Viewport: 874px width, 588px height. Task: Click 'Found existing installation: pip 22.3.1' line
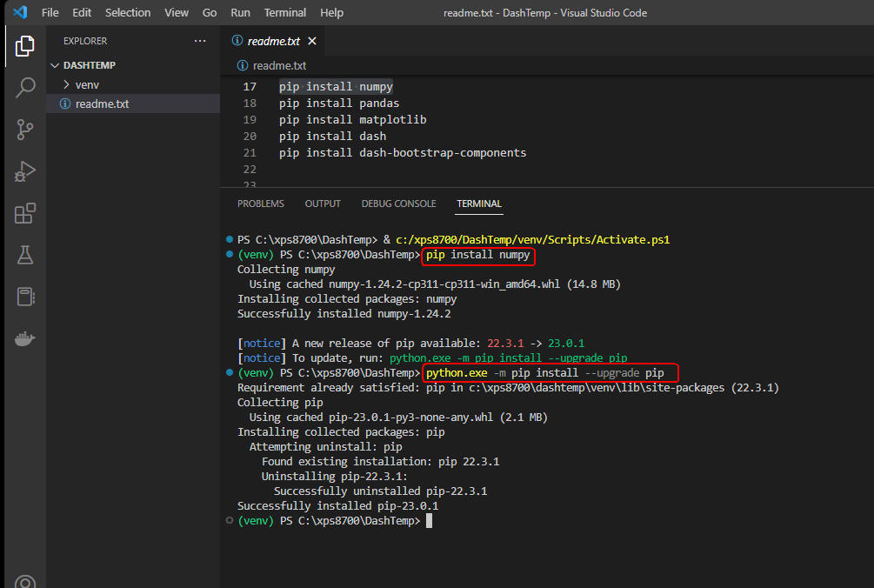[381, 462]
